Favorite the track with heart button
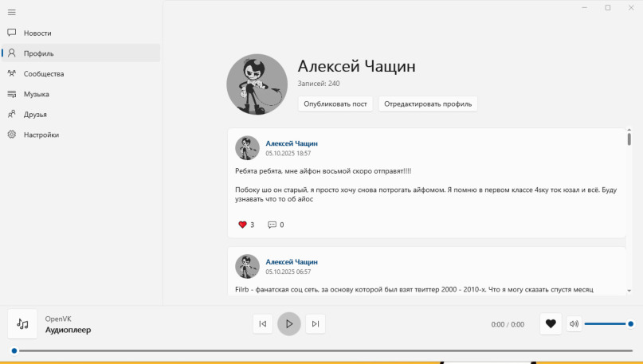This screenshot has height=364, width=643. point(551,324)
